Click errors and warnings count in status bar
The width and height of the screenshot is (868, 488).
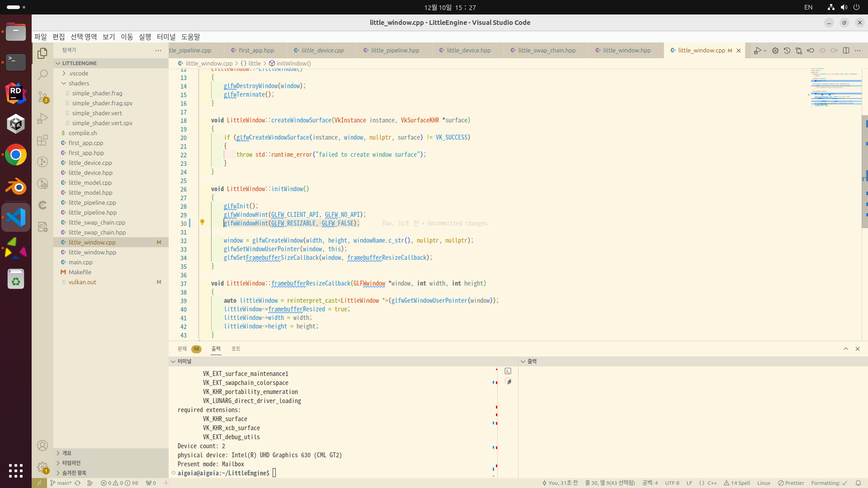point(120,483)
